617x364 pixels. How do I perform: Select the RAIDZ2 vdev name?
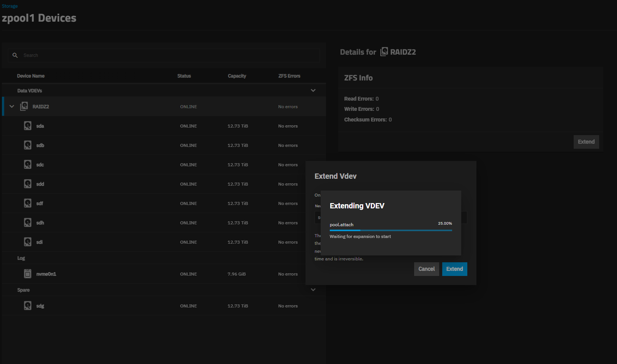41,107
